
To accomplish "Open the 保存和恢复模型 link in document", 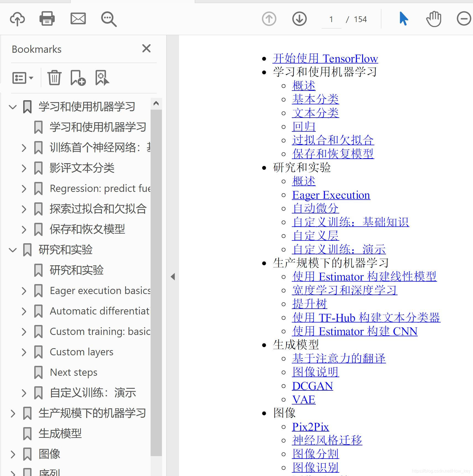I will click(x=333, y=154).
